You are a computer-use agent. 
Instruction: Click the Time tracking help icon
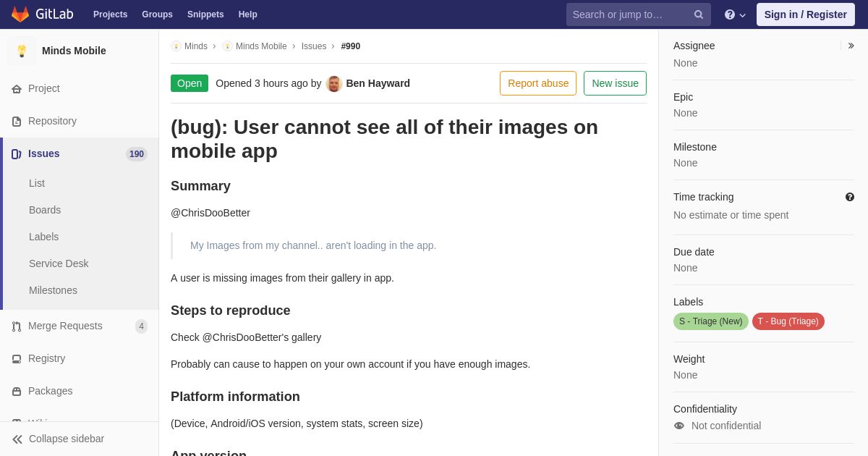[850, 197]
